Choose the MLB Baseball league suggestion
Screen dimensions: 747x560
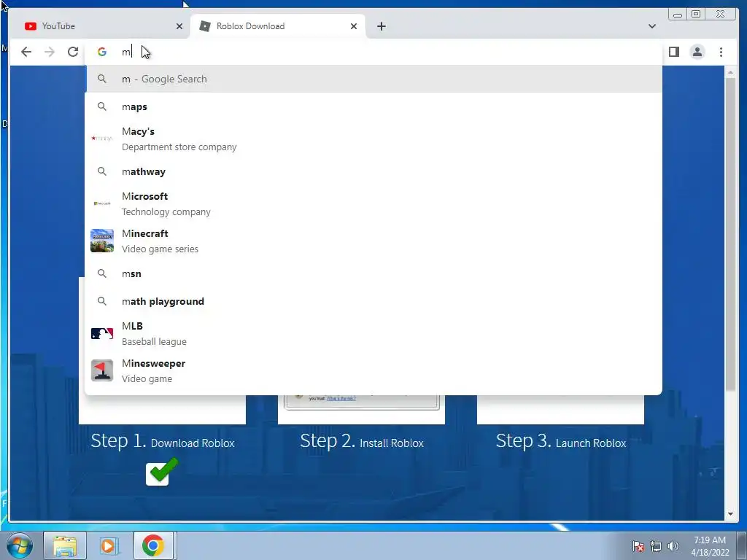coord(373,334)
